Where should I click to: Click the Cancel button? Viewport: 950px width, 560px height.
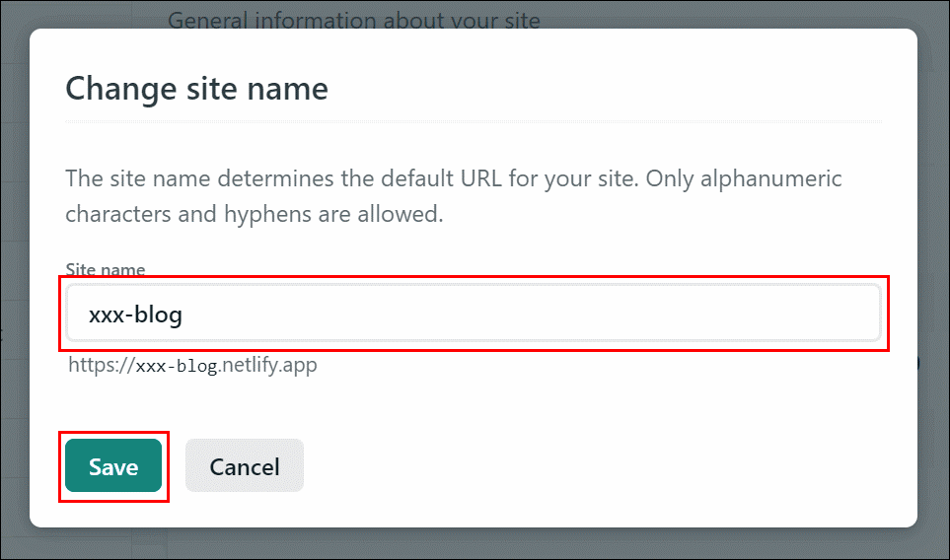[x=245, y=465]
